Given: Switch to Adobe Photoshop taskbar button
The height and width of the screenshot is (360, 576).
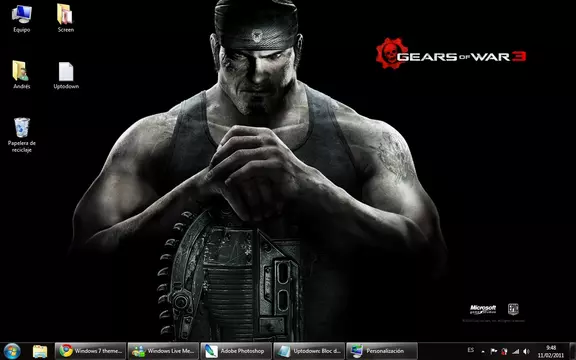Looking at the screenshot, I should 236,351.
